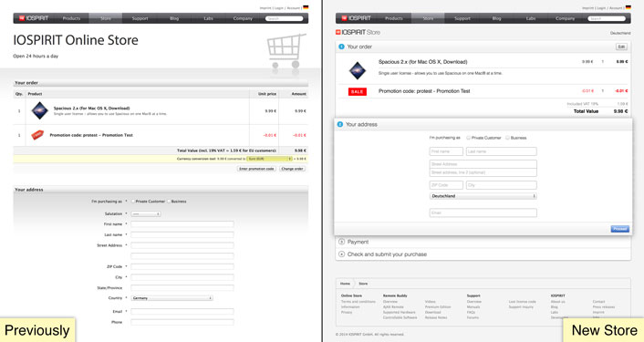Click the Enter promotion code button
This screenshot has height=342, width=644.
(256, 169)
